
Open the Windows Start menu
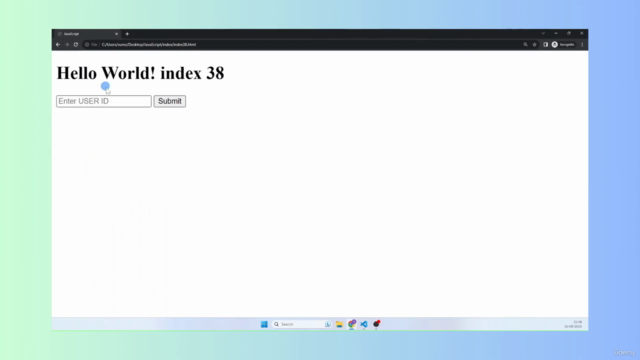[264, 324]
